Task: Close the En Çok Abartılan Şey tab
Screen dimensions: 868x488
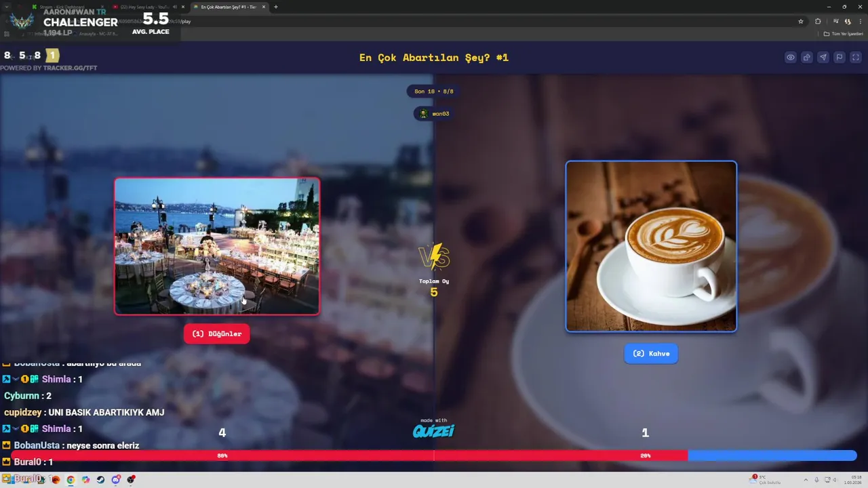Action: [263, 7]
